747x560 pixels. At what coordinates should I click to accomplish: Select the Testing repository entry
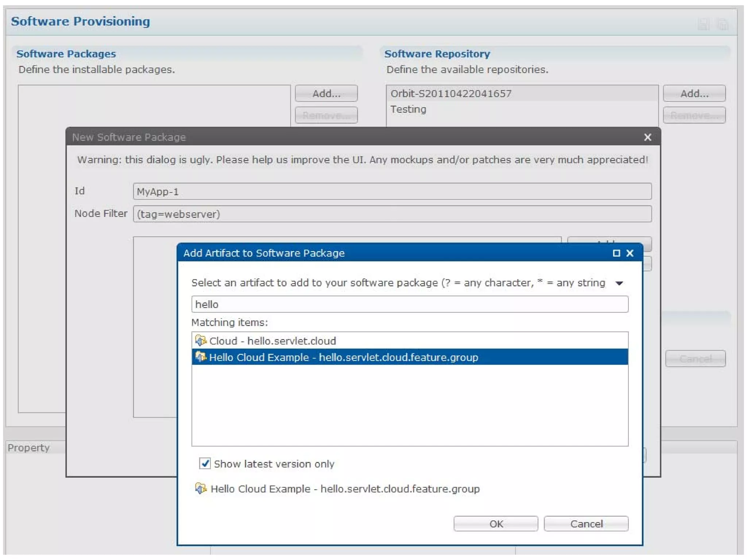tap(408, 109)
